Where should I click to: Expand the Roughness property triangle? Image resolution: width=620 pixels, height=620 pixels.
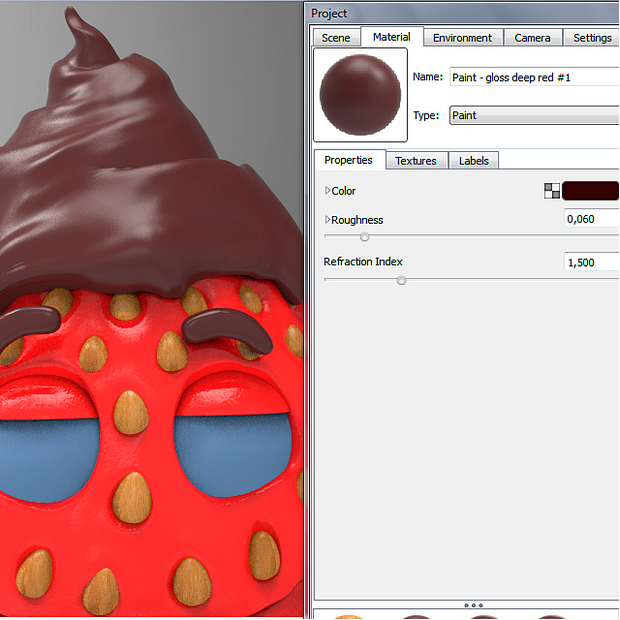[x=328, y=220]
